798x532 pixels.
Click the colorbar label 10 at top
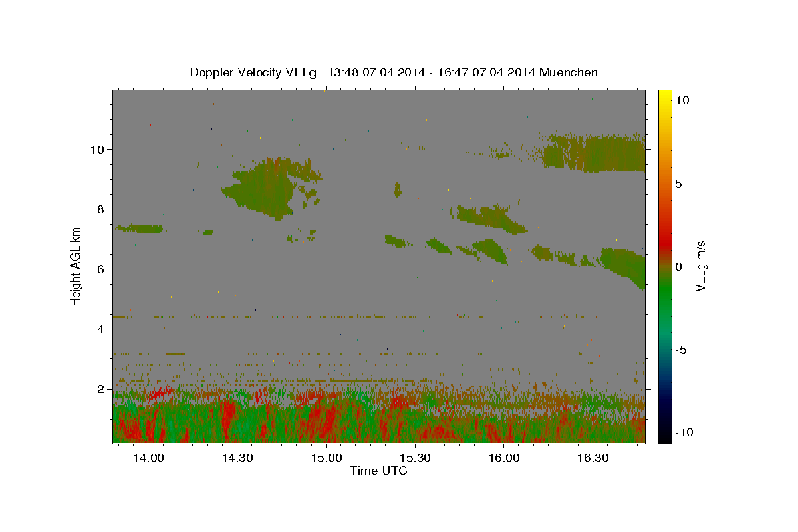(682, 100)
